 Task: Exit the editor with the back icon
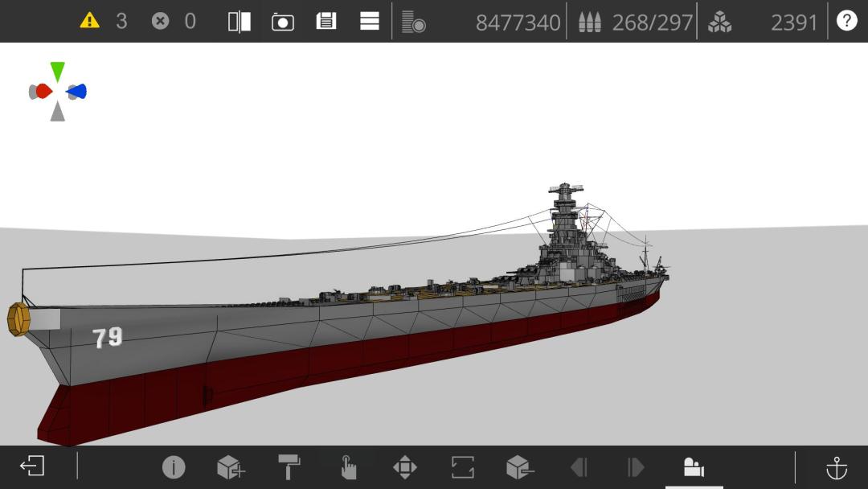[32, 466]
